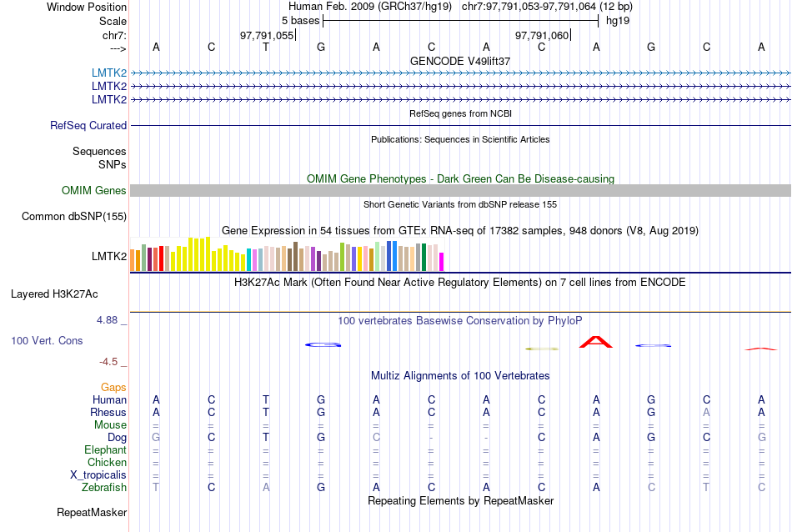The image size is (792, 532).
Task: Click the Layered H3K27Ac track label
Action: [54, 294]
